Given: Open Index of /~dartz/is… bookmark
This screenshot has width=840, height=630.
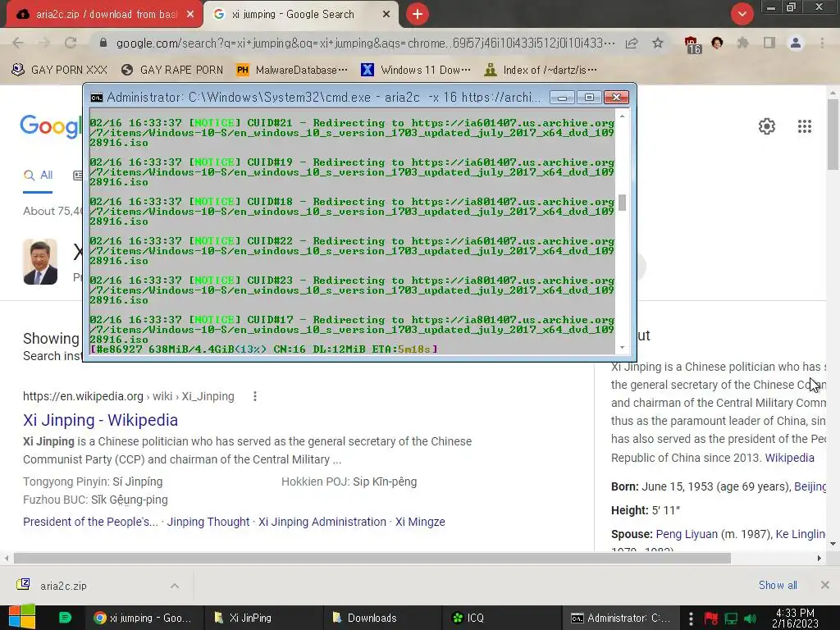Looking at the screenshot, I should (x=541, y=70).
